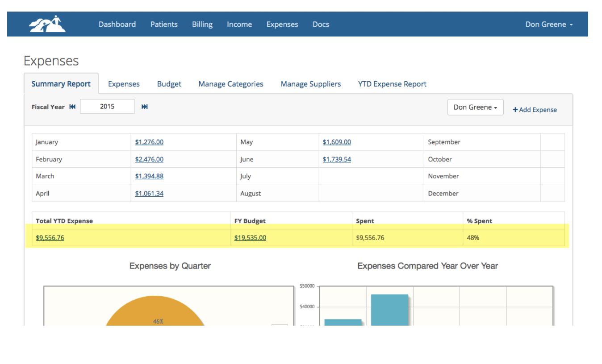Expand the Don Greene user menu in navbar

click(549, 25)
